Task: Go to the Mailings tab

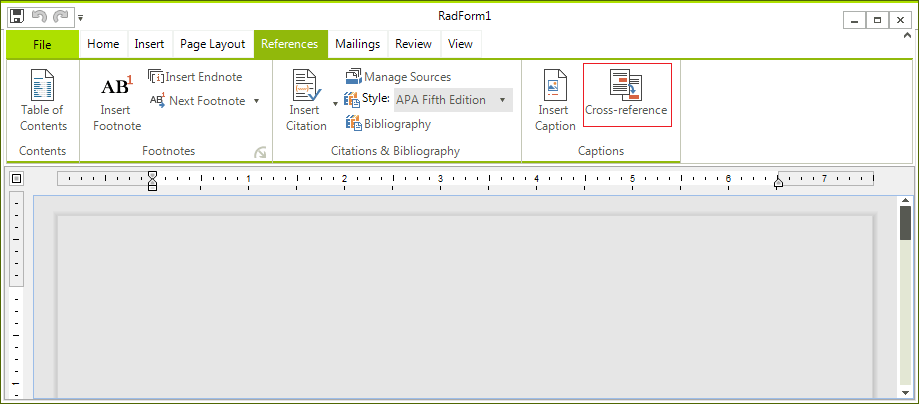Action: 358,44
